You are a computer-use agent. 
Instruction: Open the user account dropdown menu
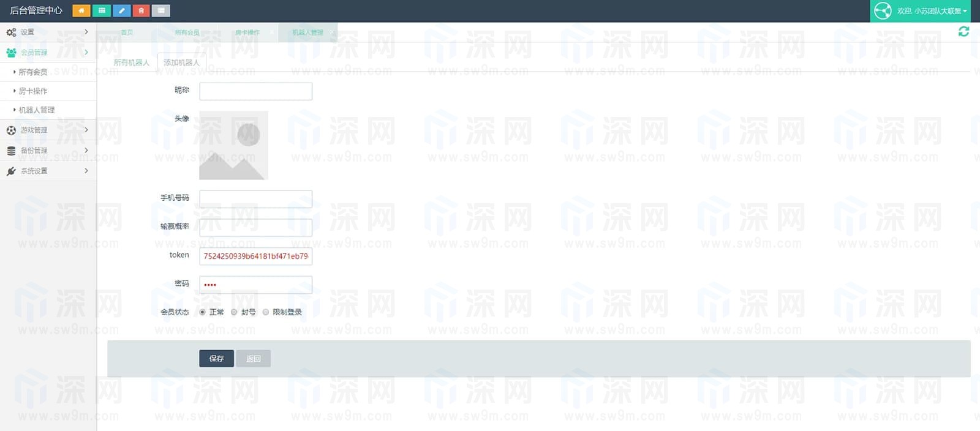[925, 11]
